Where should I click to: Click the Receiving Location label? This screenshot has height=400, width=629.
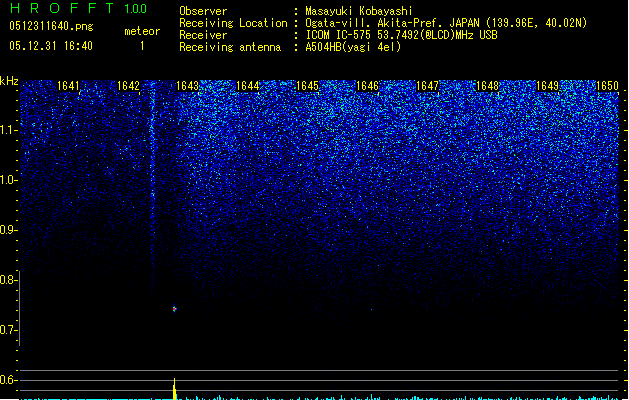233,23
